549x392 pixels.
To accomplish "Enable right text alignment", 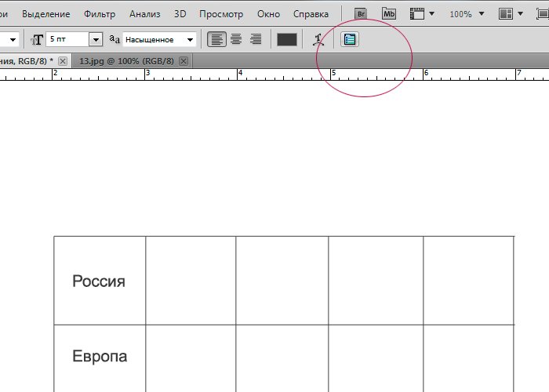I will (x=255, y=39).
